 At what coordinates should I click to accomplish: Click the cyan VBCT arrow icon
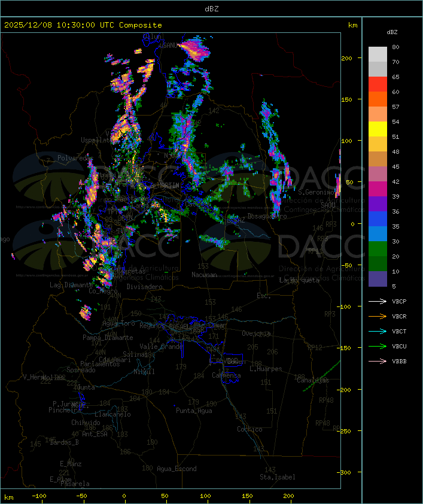point(378,331)
